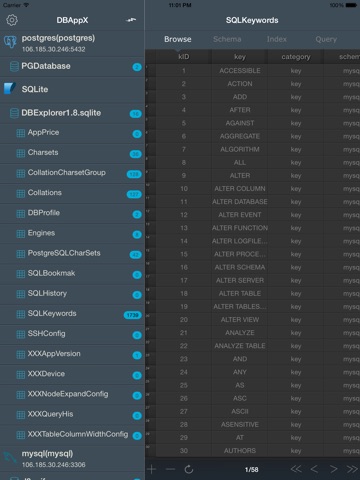Select the ASCII cell

pyautogui.click(x=240, y=412)
